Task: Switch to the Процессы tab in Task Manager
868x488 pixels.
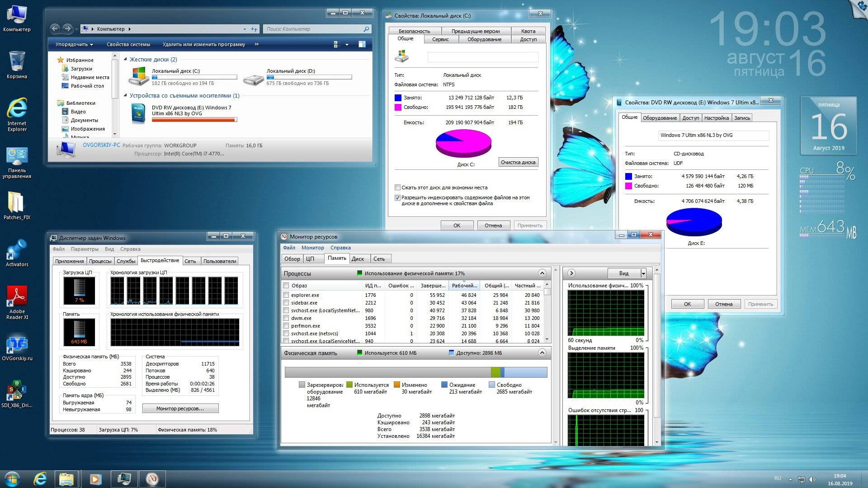Action: pos(100,261)
